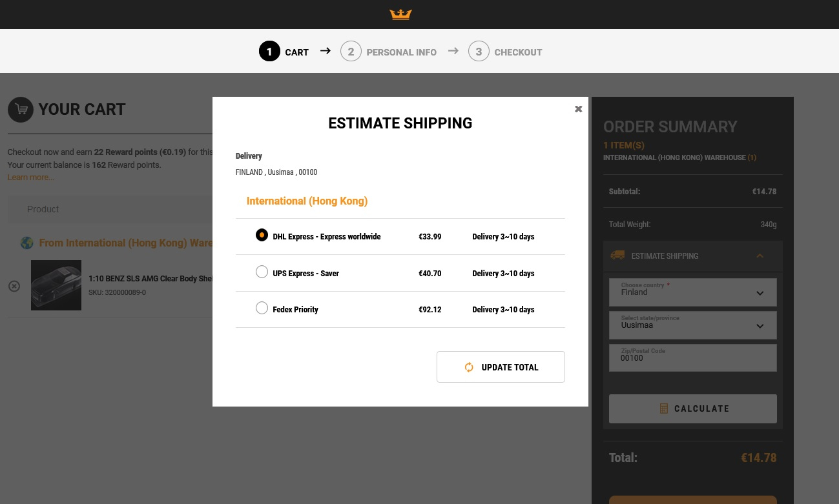Screen dimensions: 839x504
Task: Open the Learn more link
Action: (x=31, y=177)
